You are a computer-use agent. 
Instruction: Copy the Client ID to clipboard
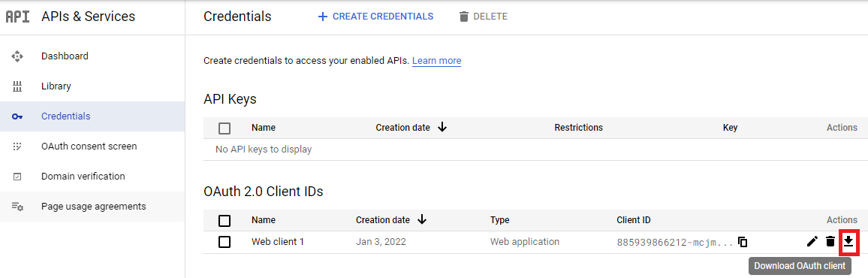(743, 242)
